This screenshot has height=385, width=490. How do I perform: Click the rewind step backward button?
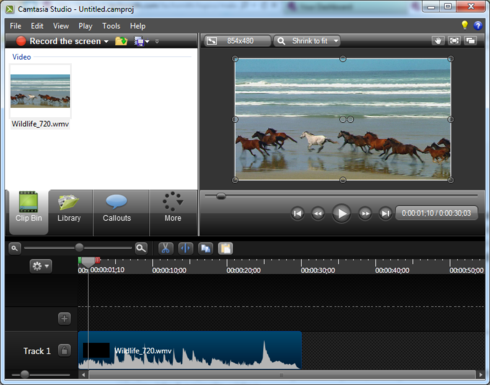point(318,213)
